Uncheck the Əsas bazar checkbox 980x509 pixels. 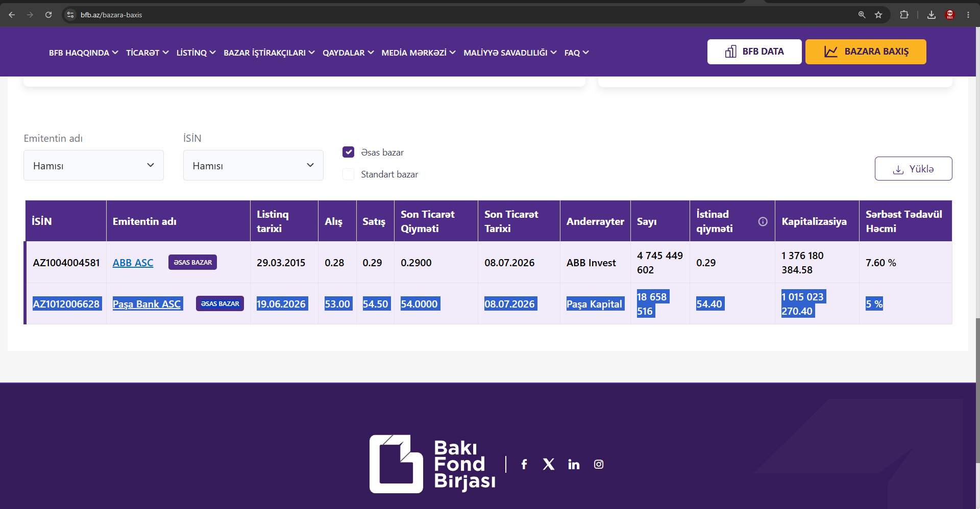click(x=348, y=152)
